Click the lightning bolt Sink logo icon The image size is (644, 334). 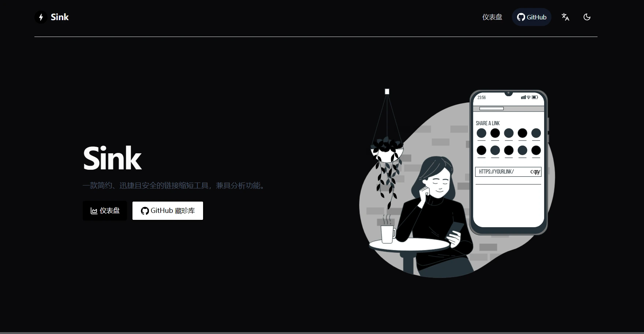[x=41, y=17]
